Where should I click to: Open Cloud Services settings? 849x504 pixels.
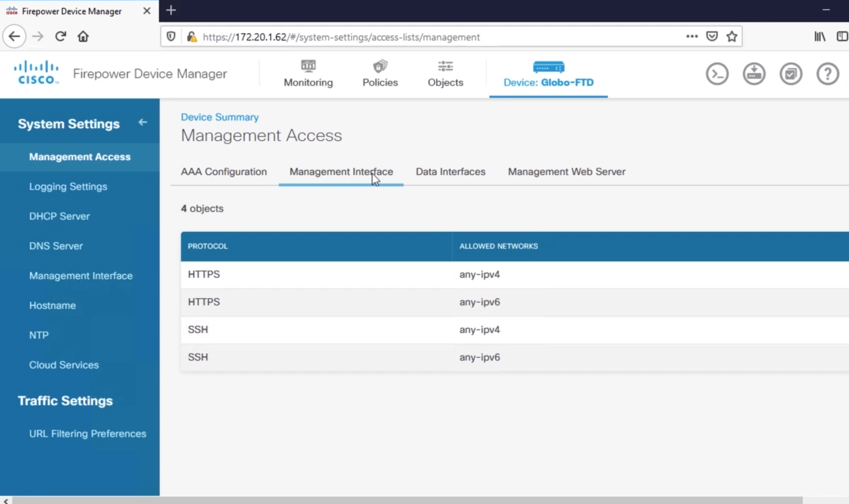click(x=64, y=365)
